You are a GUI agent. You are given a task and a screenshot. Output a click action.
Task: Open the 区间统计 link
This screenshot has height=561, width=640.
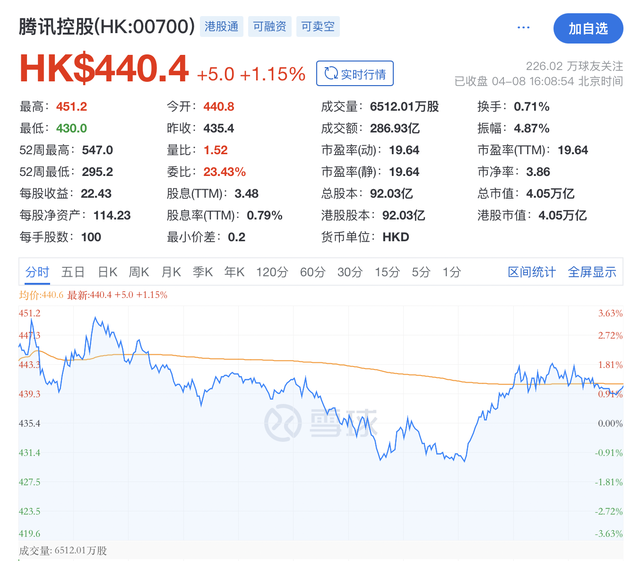point(531,272)
